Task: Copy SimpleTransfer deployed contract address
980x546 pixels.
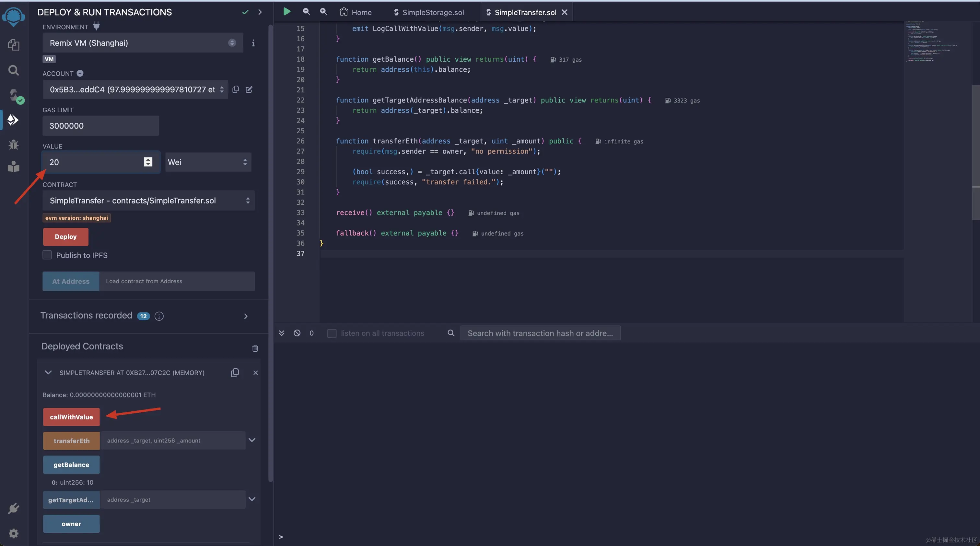Action: click(x=235, y=373)
